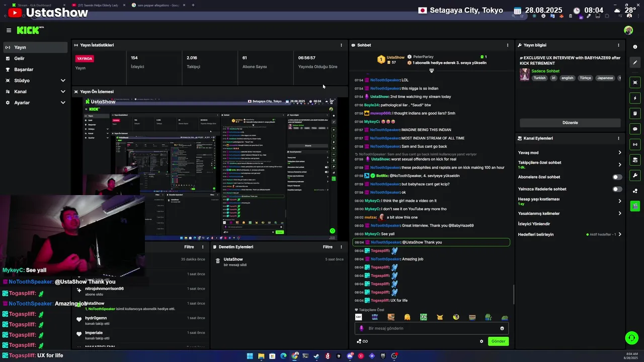Image resolution: width=644 pixels, height=362 pixels.
Task: Click the Sadece Sohbet category link
Action: point(545,71)
